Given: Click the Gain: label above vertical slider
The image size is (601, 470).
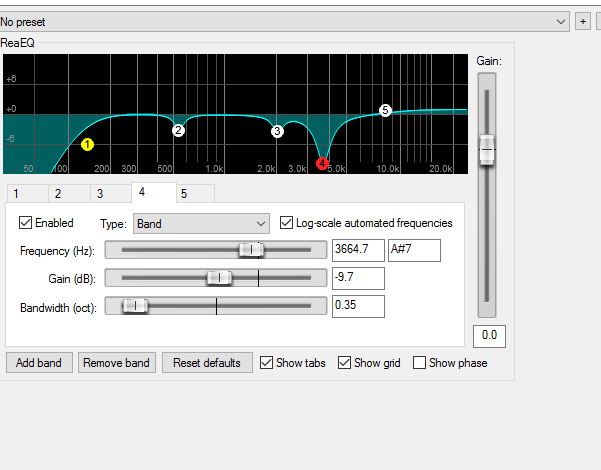Looking at the screenshot, I should click(x=489, y=61).
